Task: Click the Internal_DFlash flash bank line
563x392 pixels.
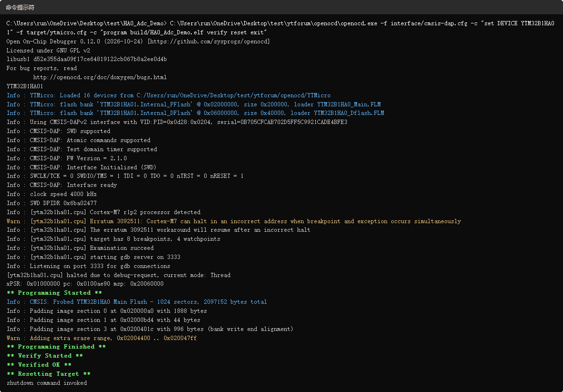Action: pyautogui.click(x=195, y=113)
